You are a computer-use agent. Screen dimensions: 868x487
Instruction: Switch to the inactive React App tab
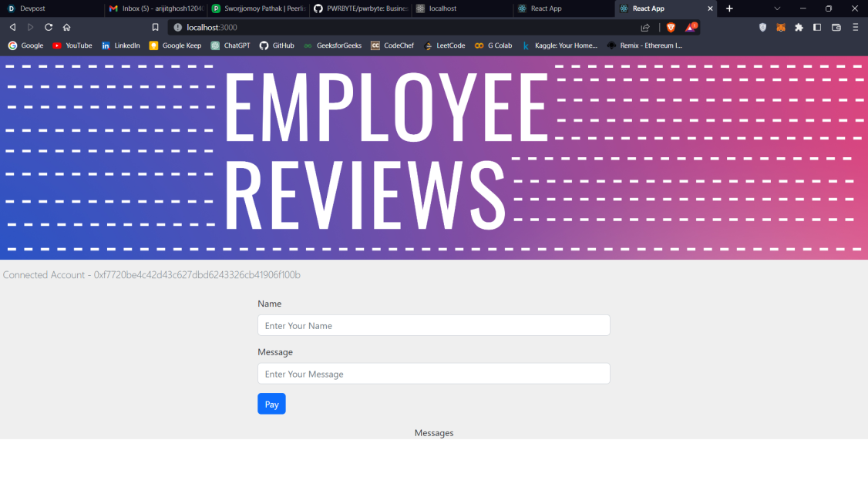pyautogui.click(x=564, y=8)
